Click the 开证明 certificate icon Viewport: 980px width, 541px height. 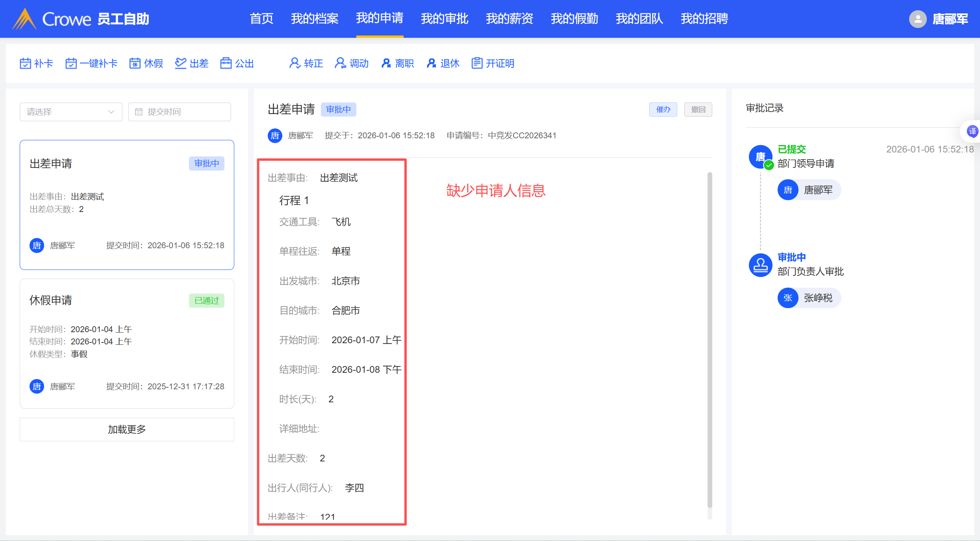tap(477, 63)
